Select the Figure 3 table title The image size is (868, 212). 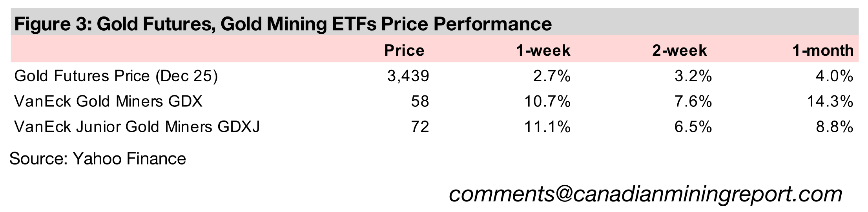pyautogui.click(x=283, y=24)
